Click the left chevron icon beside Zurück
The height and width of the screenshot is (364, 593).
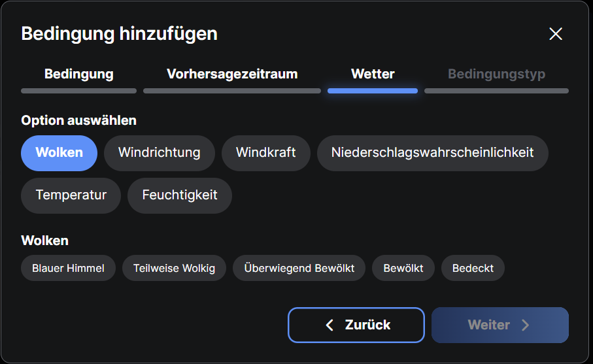pyautogui.click(x=330, y=325)
